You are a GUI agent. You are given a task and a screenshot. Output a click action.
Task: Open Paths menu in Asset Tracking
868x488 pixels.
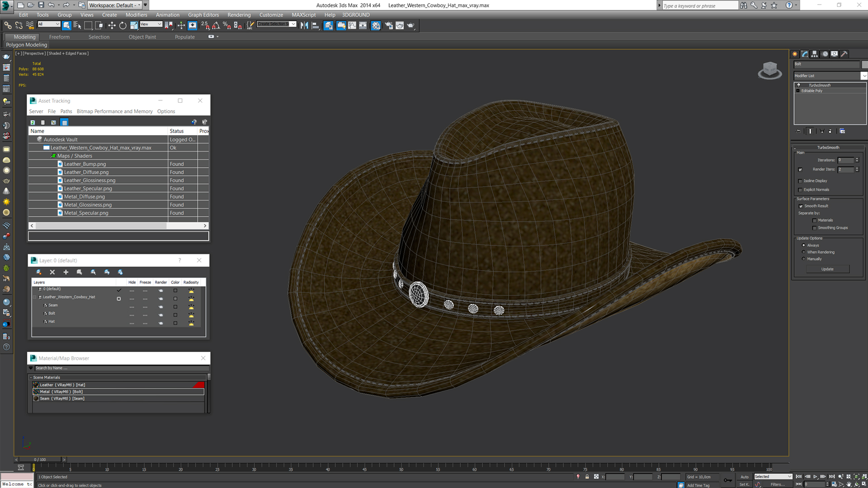tap(66, 112)
